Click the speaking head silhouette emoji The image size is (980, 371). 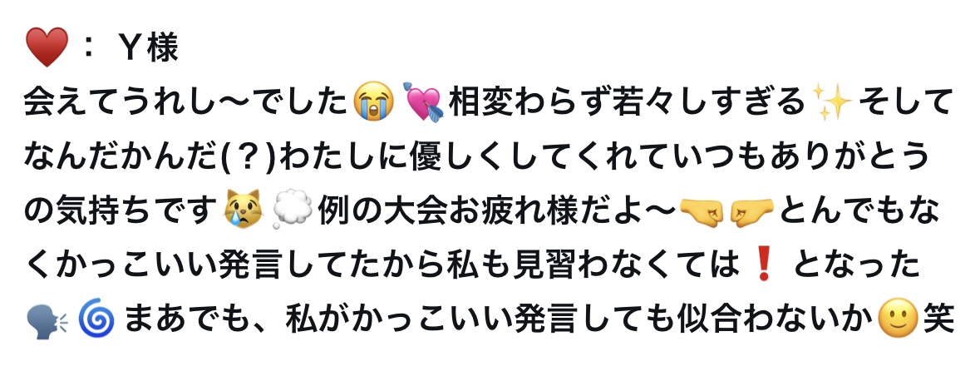point(47,319)
